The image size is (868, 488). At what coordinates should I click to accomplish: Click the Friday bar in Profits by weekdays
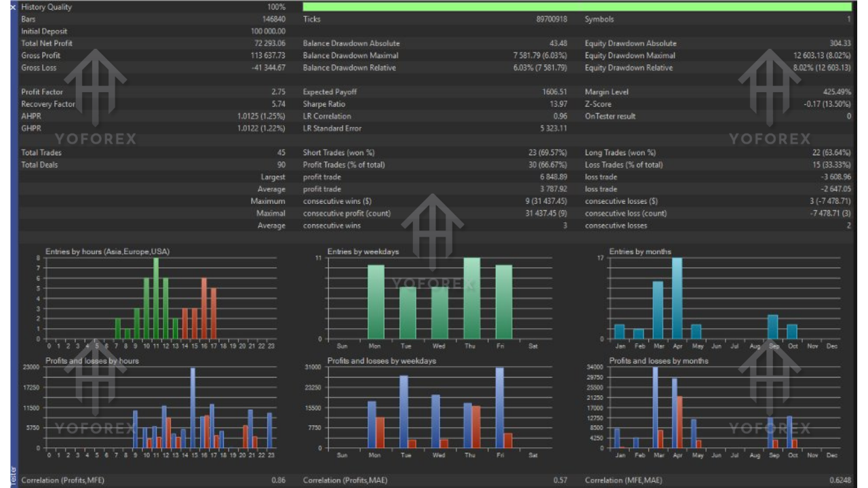coord(498,407)
